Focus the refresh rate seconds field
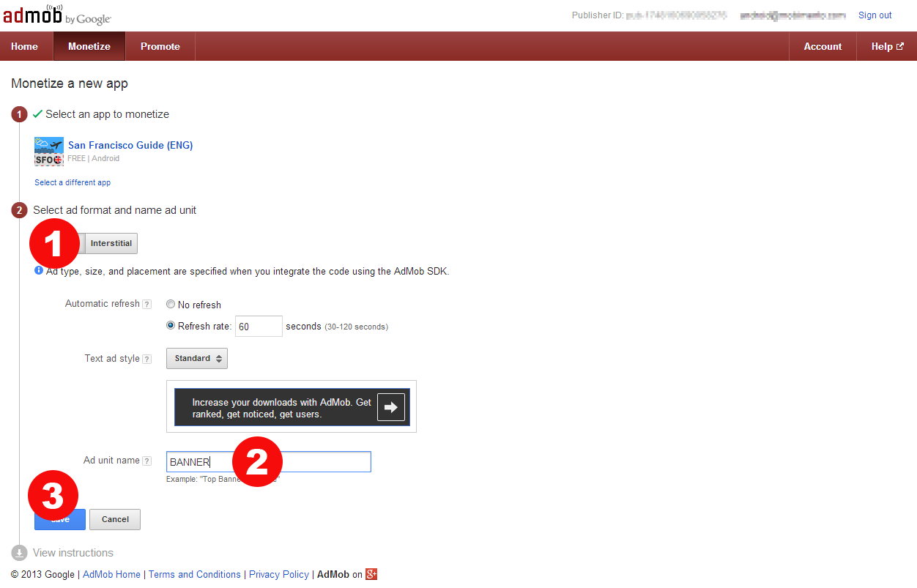 (259, 327)
